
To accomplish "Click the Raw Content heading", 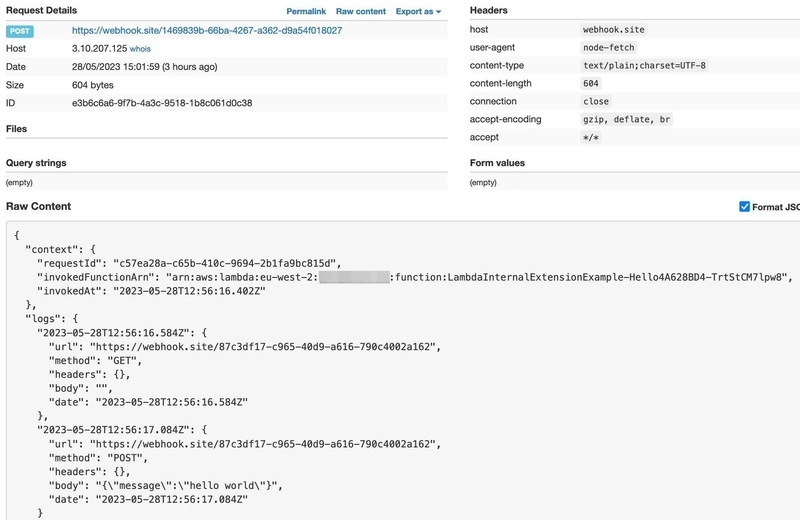I will (x=38, y=207).
